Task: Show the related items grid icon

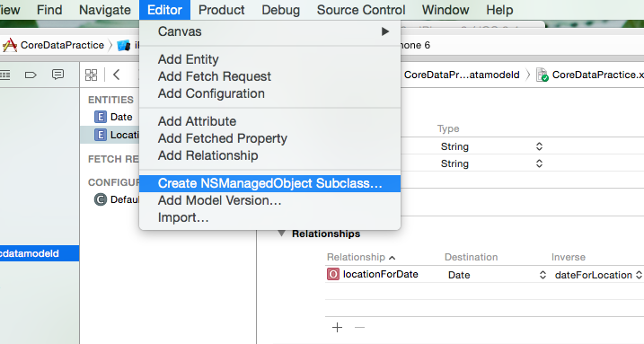Action: click(92, 75)
